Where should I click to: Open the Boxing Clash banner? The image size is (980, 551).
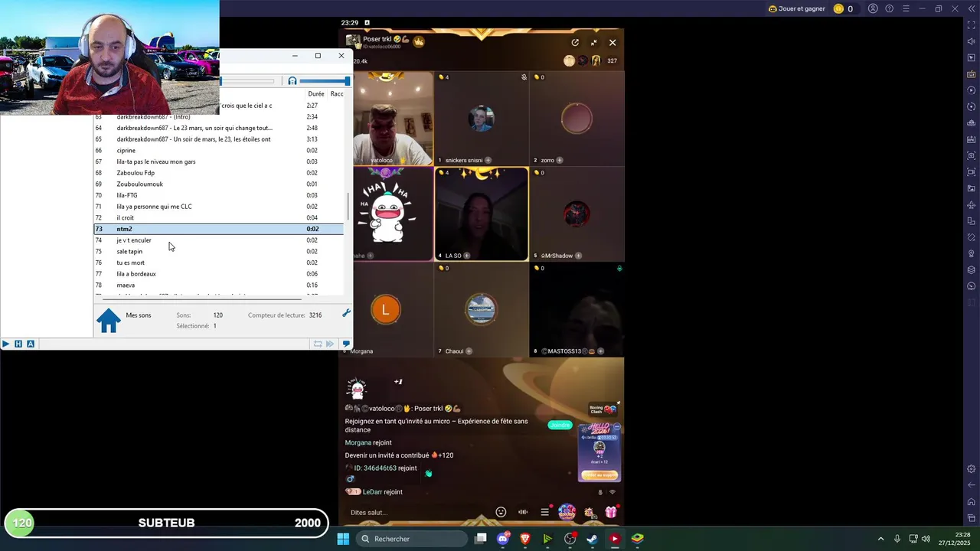point(603,409)
